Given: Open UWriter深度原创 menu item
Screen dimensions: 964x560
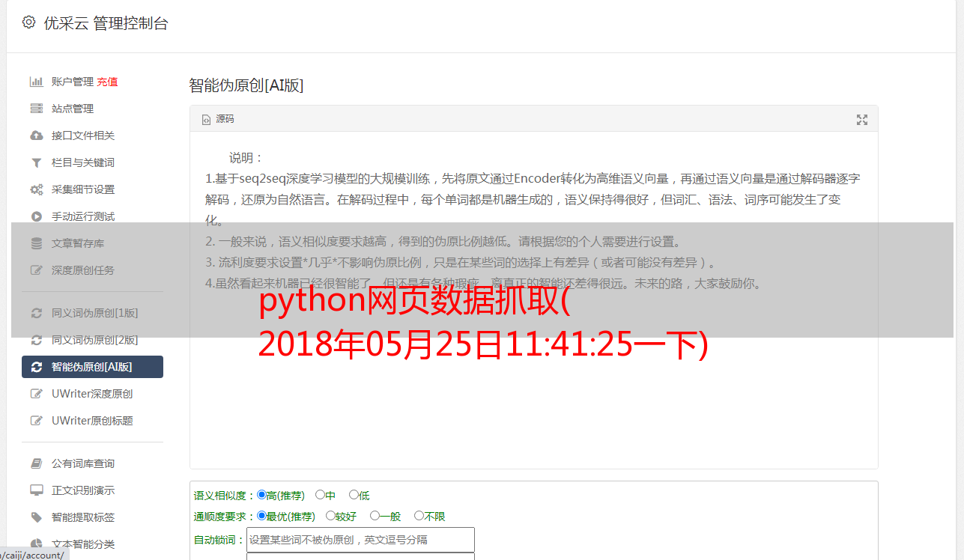Looking at the screenshot, I should coord(92,394).
